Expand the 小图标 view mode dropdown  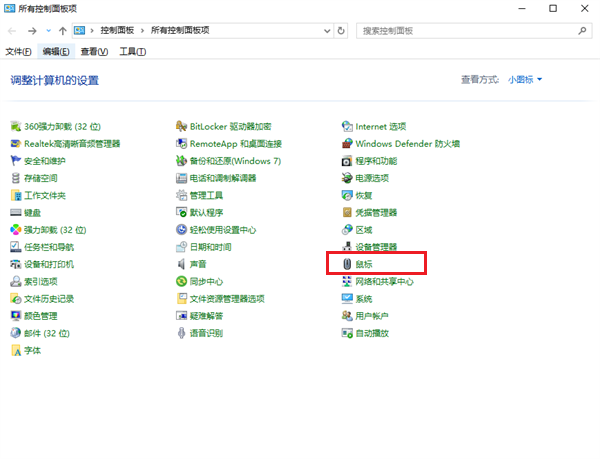point(525,80)
